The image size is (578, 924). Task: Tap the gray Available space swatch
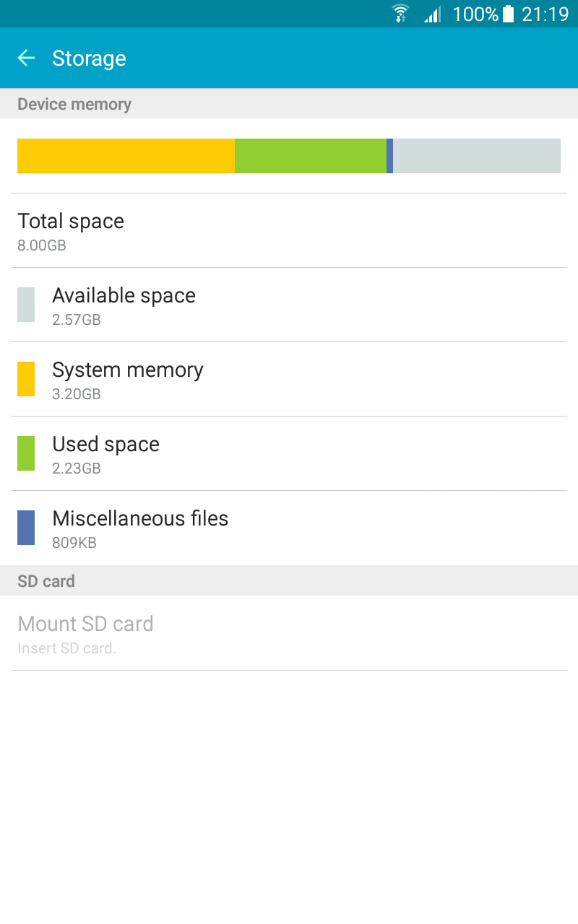coord(26,305)
